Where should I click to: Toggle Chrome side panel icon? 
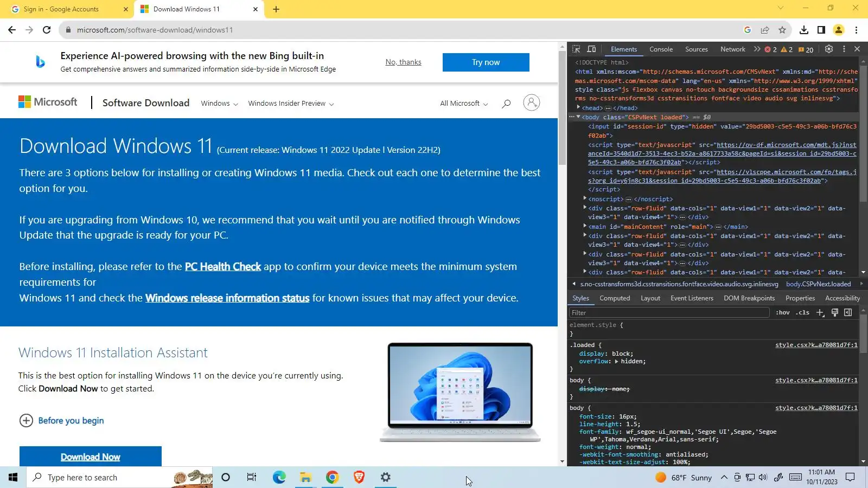(x=821, y=30)
